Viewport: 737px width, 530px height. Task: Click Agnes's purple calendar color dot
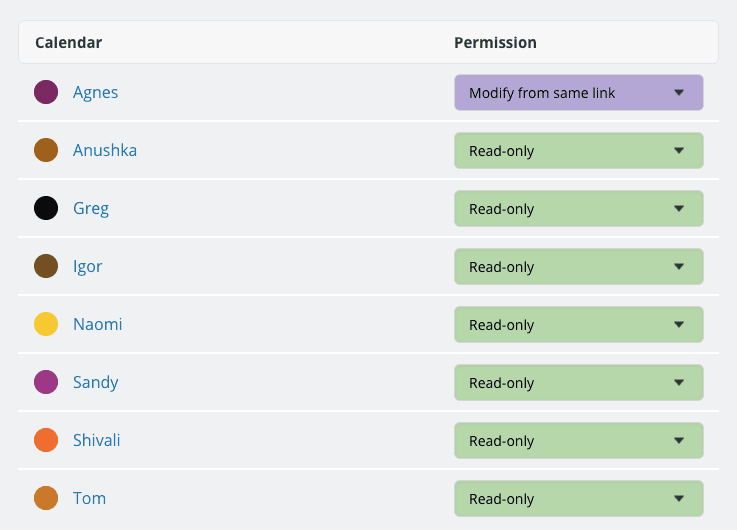45,93
